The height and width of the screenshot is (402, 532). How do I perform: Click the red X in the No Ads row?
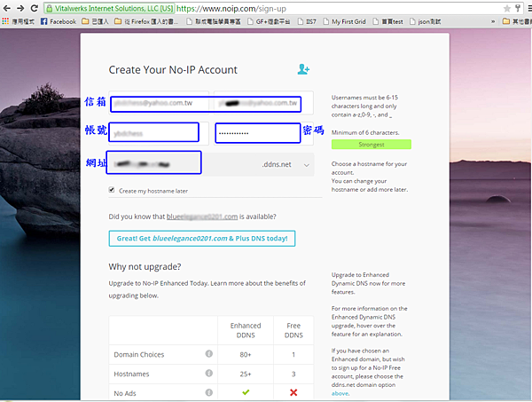coord(293,393)
